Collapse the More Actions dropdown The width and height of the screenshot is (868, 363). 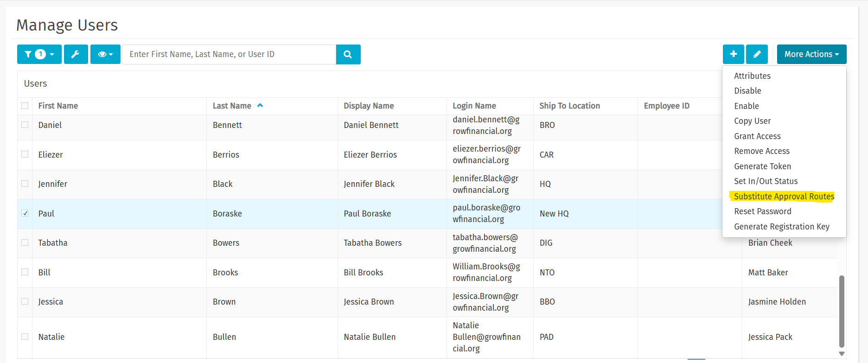(x=811, y=54)
